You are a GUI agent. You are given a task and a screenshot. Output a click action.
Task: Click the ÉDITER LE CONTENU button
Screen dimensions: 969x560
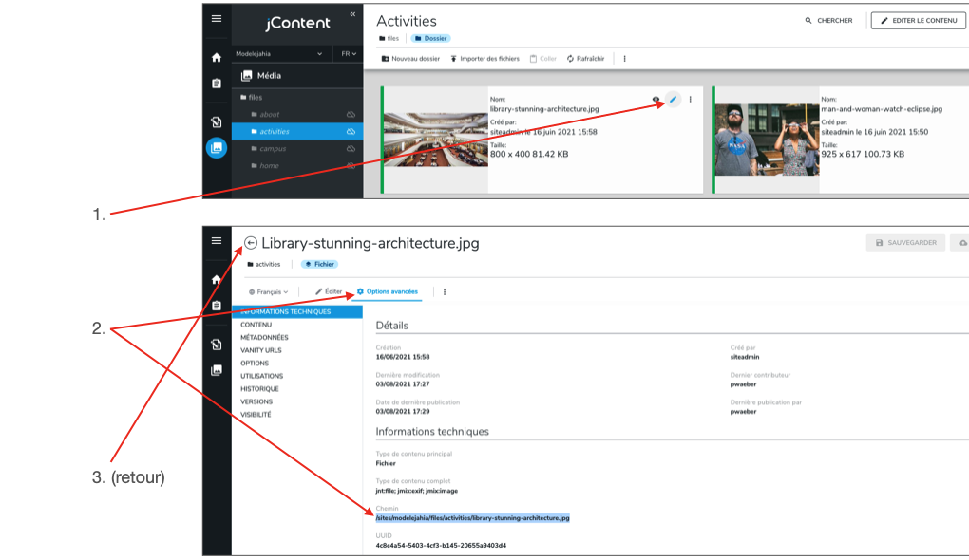[918, 20]
